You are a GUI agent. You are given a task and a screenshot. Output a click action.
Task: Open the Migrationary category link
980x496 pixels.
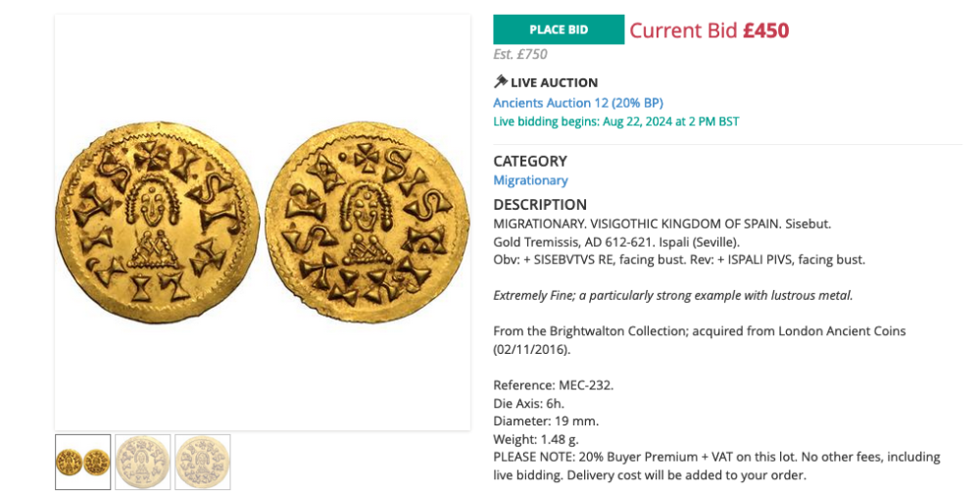530,180
